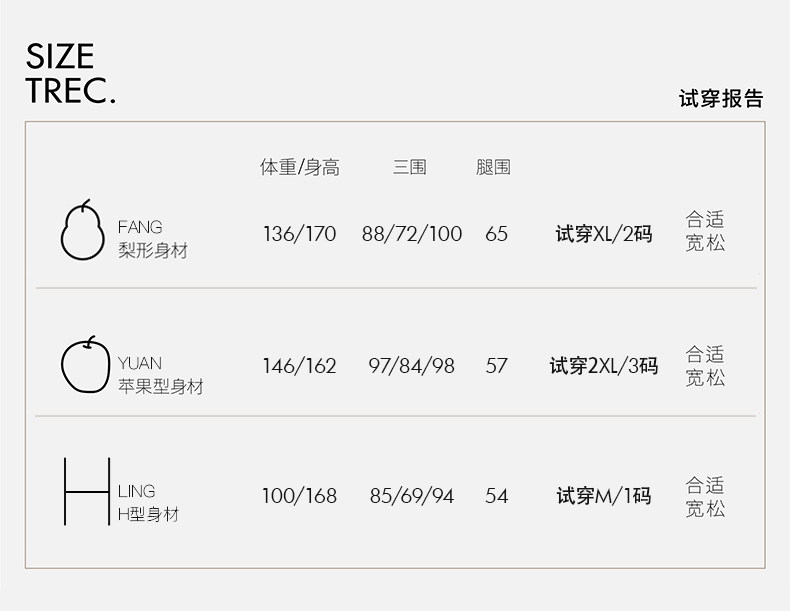
Task: Click the 100/168 weight height value
Action: [x=300, y=496]
